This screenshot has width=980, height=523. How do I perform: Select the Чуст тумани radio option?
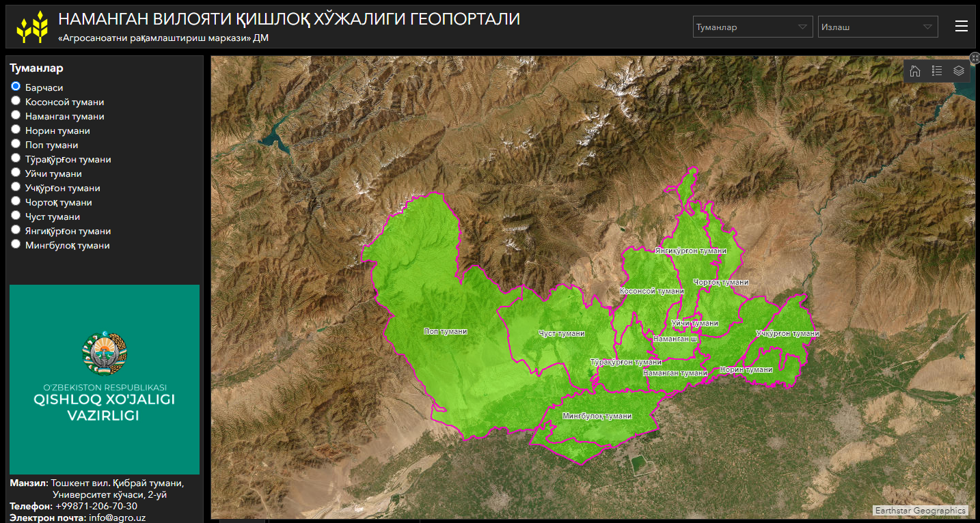point(16,216)
